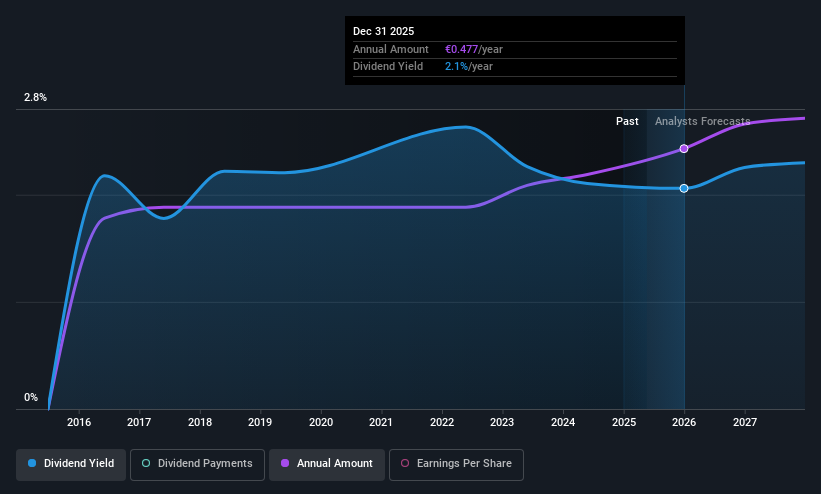The image size is (821, 494).
Task: Select the 2022 x-axis label
Action: [x=442, y=422]
